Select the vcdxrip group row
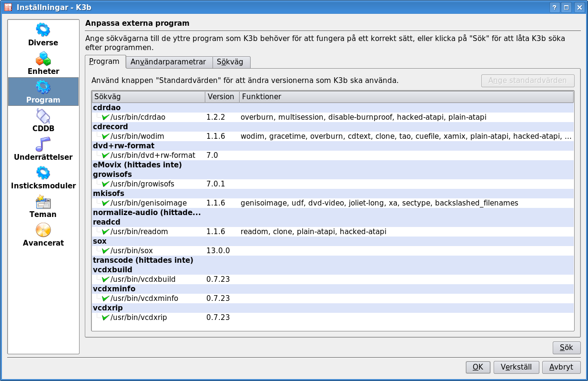 tap(333, 308)
